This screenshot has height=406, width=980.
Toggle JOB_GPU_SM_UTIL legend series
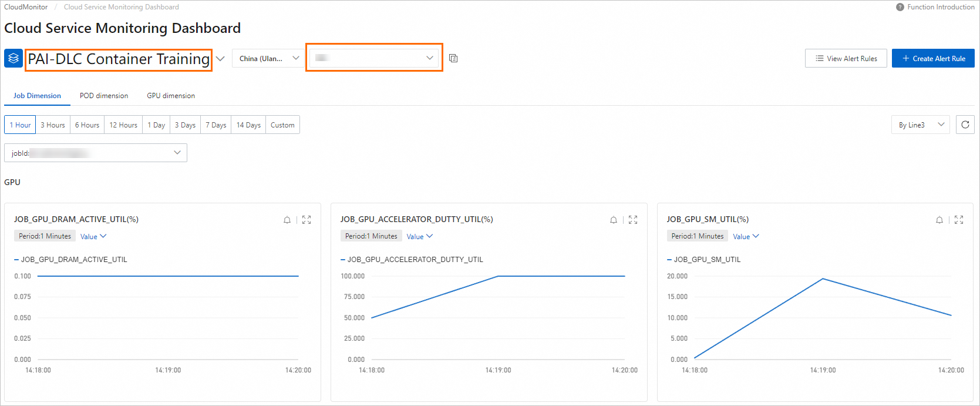703,259
